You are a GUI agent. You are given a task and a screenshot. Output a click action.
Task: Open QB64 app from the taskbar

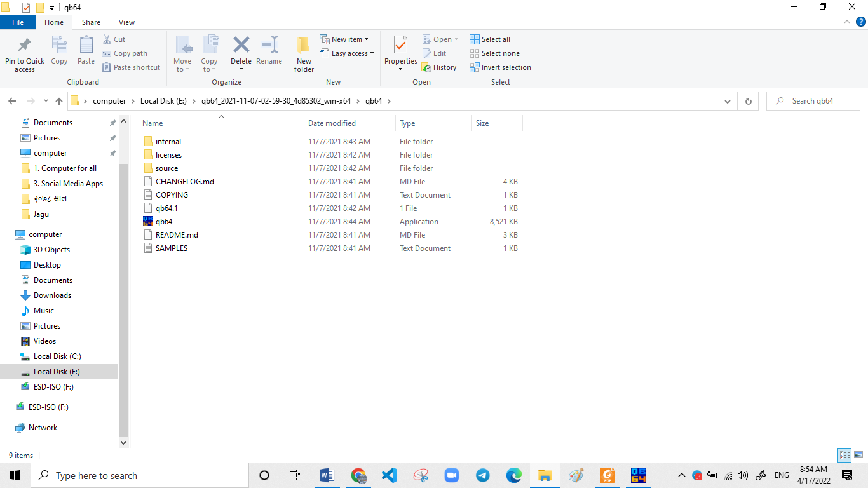(x=639, y=475)
